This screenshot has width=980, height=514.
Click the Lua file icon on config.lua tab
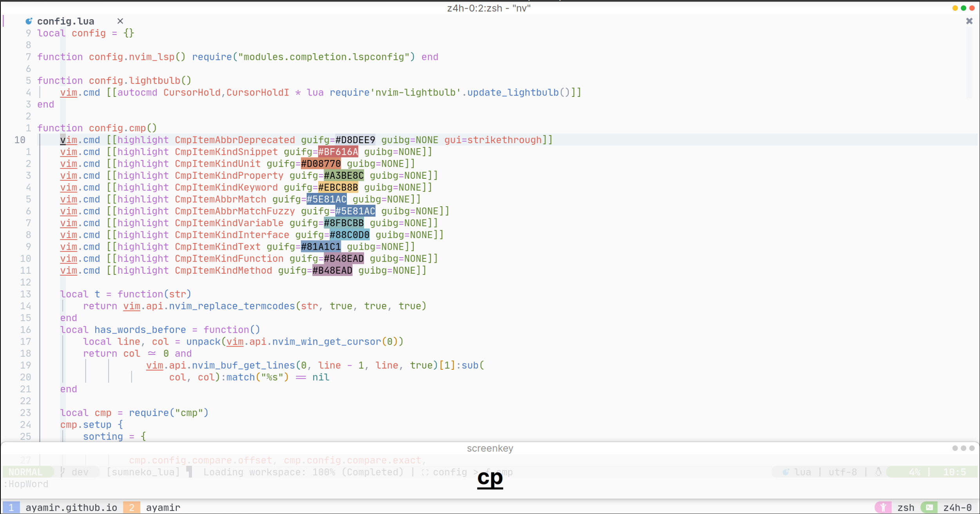coord(29,21)
